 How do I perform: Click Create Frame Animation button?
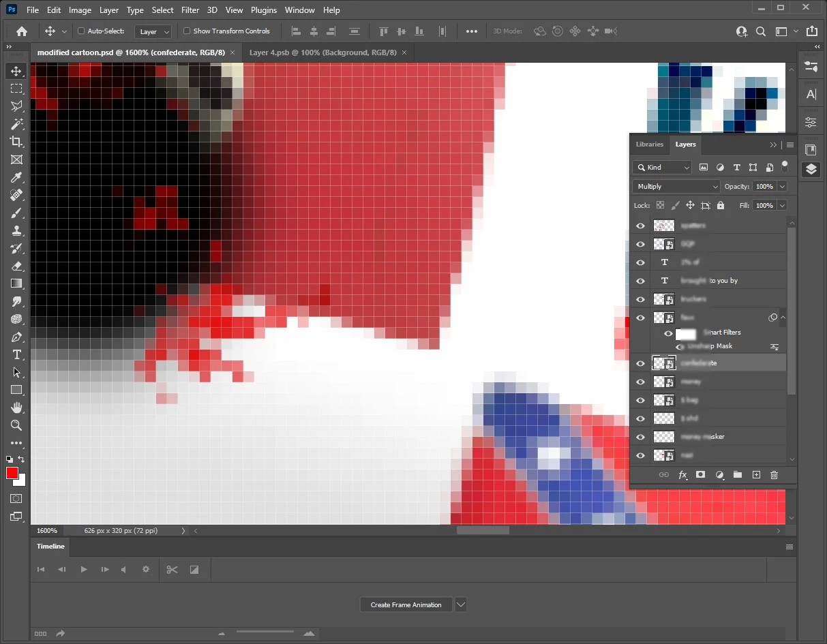pos(406,604)
